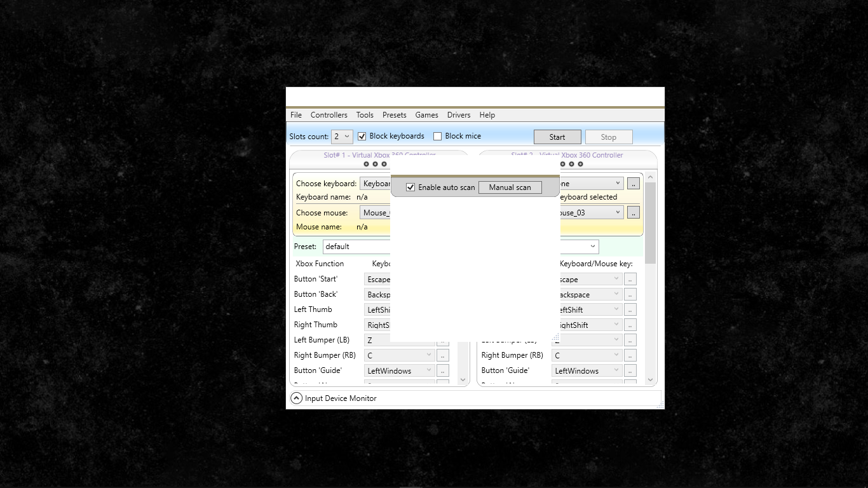Click the '..' detector next to Button 'Guide' in Slot#2
868x488 pixels.
click(x=630, y=370)
